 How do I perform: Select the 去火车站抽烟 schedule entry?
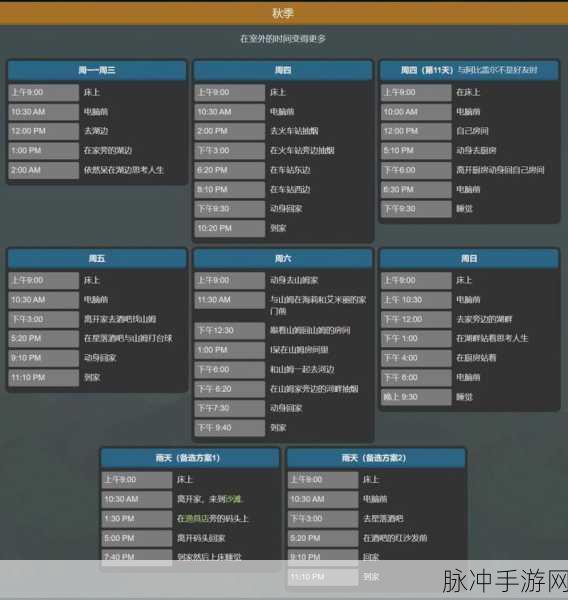(294, 131)
